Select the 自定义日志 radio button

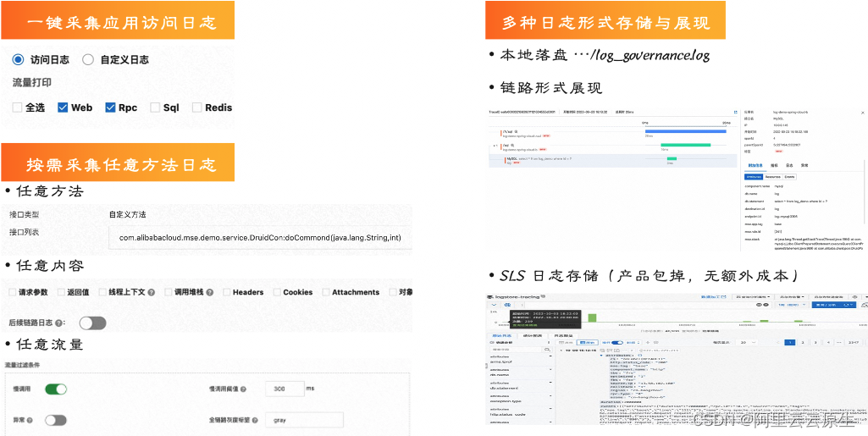[87, 60]
